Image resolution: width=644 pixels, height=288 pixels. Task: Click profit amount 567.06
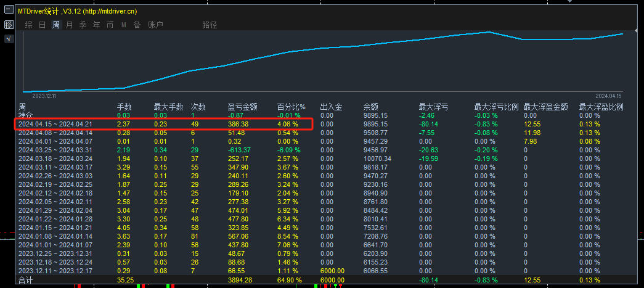pos(237,236)
